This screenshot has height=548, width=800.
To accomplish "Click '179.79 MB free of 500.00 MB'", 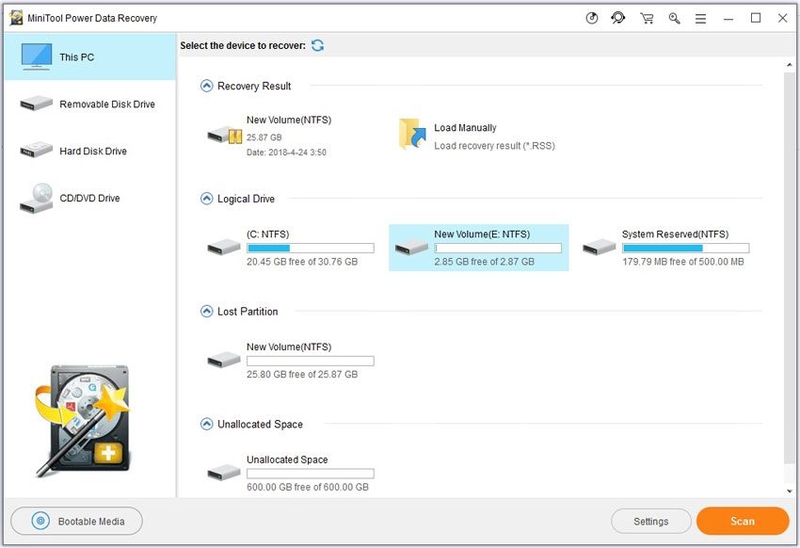I will click(683, 262).
